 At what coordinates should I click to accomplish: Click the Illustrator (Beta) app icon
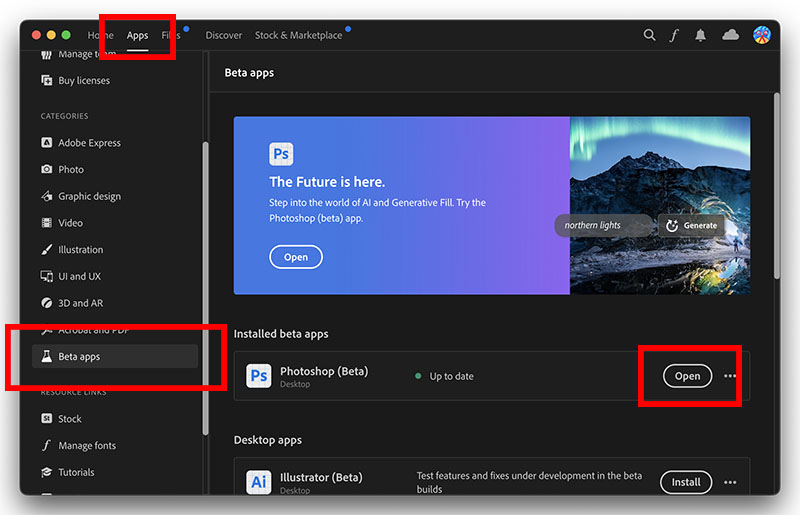pyautogui.click(x=259, y=482)
